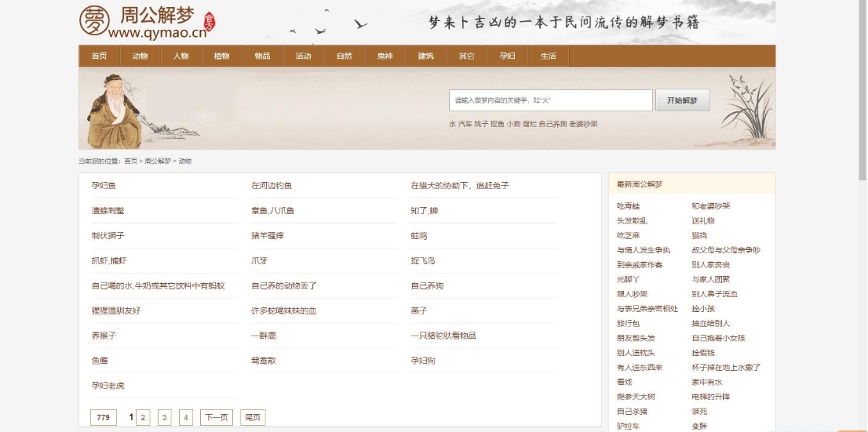Open 吃青蛙 in the 最新周公解梦 sidebar

point(629,205)
